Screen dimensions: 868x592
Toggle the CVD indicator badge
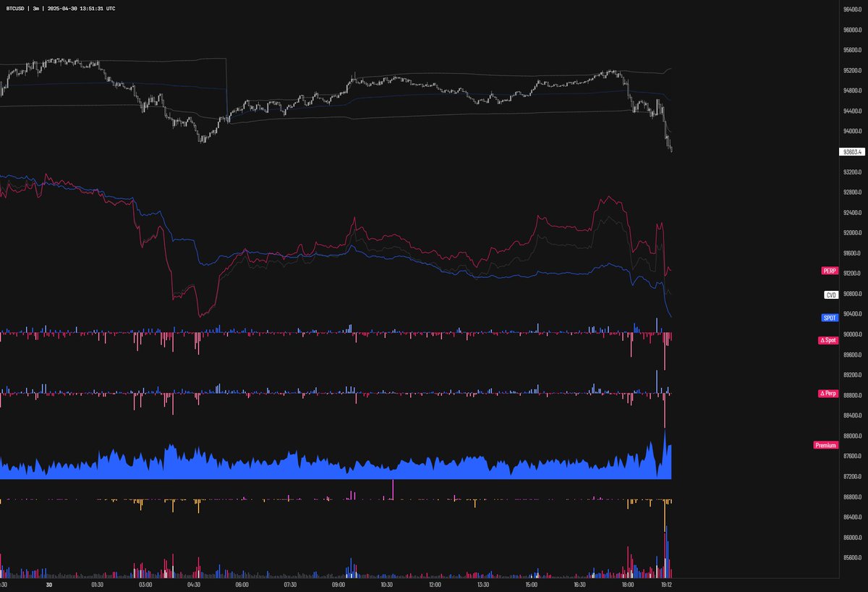[x=830, y=294]
